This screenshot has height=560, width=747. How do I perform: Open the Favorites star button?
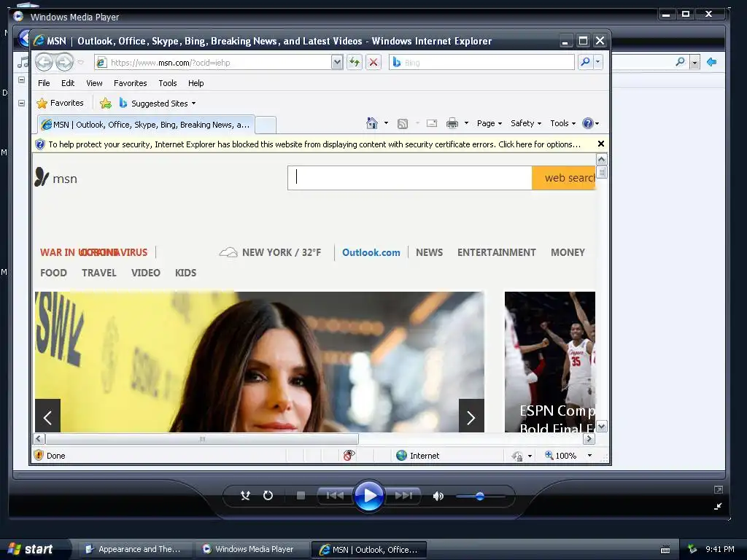[x=61, y=103]
